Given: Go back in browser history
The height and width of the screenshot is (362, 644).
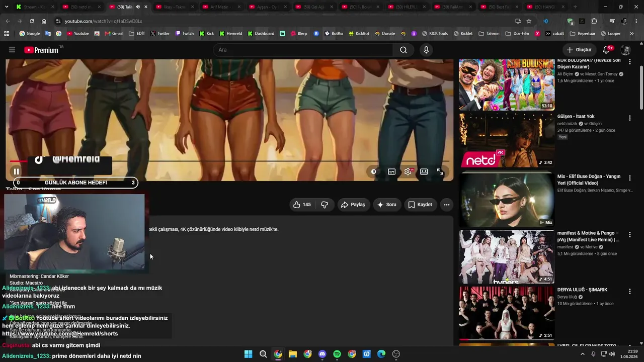Looking at the screenshot, I should coord(8,21).
